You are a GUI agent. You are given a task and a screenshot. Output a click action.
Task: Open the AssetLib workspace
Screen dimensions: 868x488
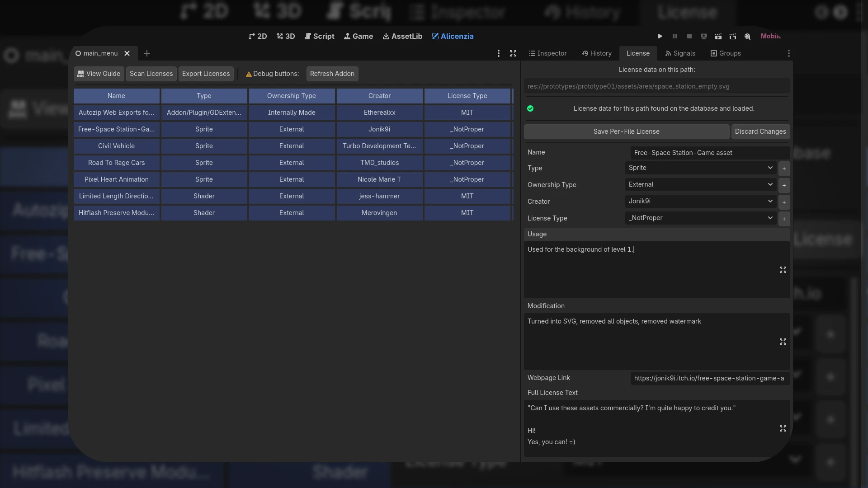pyautogui.click(x=402, y=36)
